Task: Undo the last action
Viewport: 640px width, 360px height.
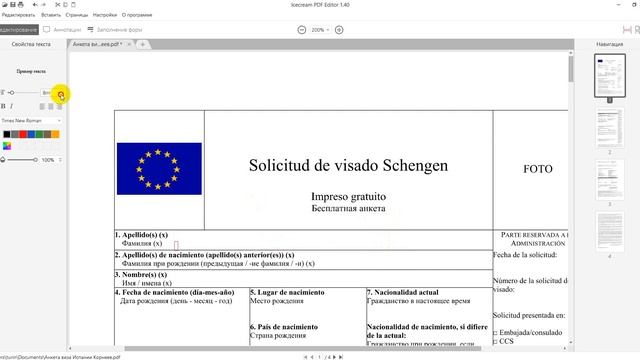Action: [x=35, y=4]
